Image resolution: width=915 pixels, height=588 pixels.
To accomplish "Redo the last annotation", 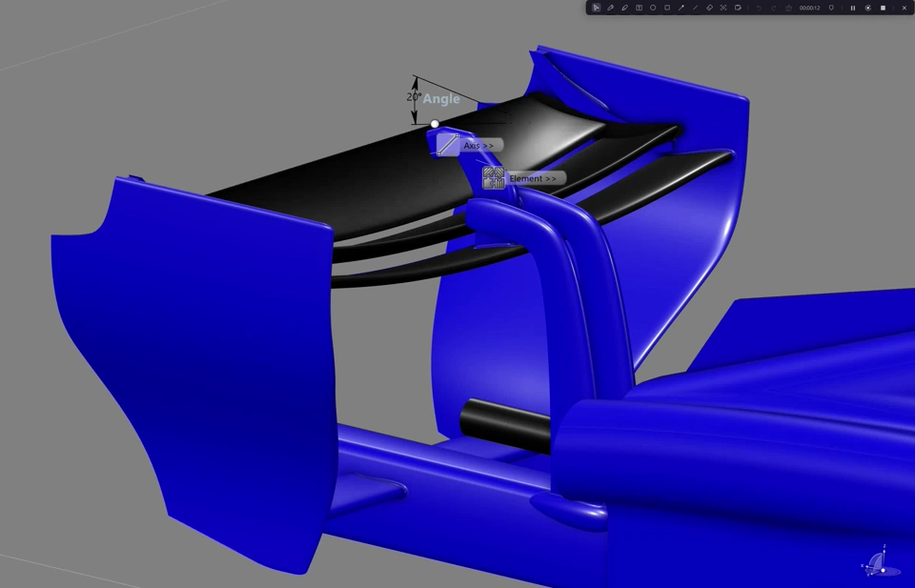I will 774,8.
